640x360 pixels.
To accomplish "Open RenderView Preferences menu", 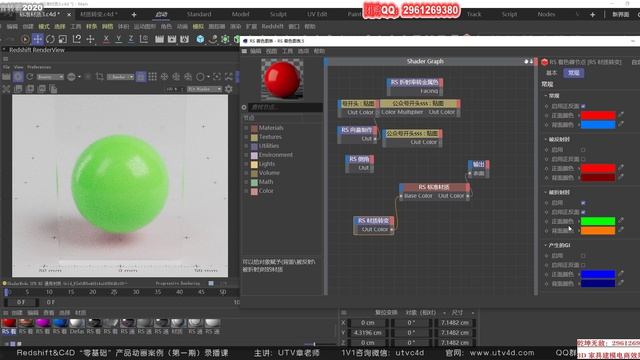I will 39,67.
